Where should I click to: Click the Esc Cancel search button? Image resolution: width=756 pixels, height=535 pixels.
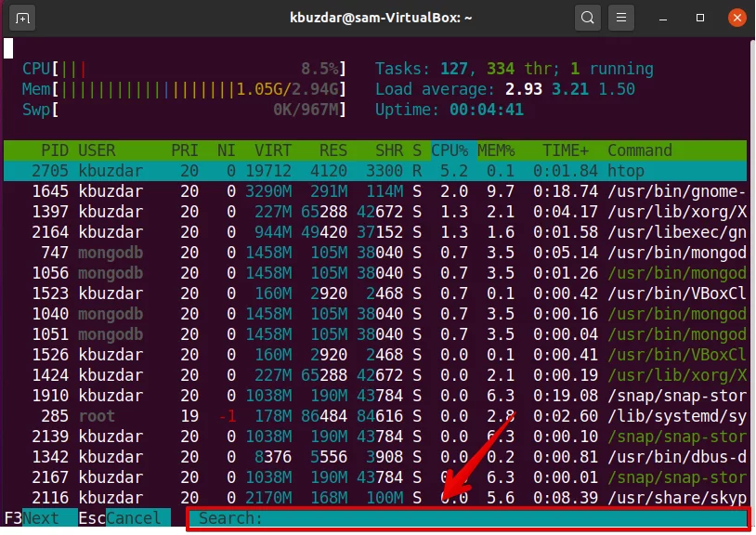click(x=124, y=518)
